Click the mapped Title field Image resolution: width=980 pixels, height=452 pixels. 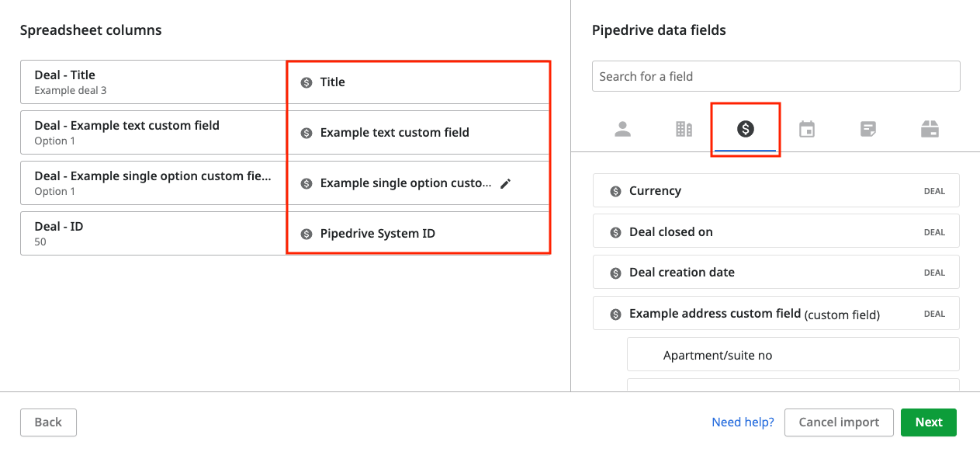418,82
